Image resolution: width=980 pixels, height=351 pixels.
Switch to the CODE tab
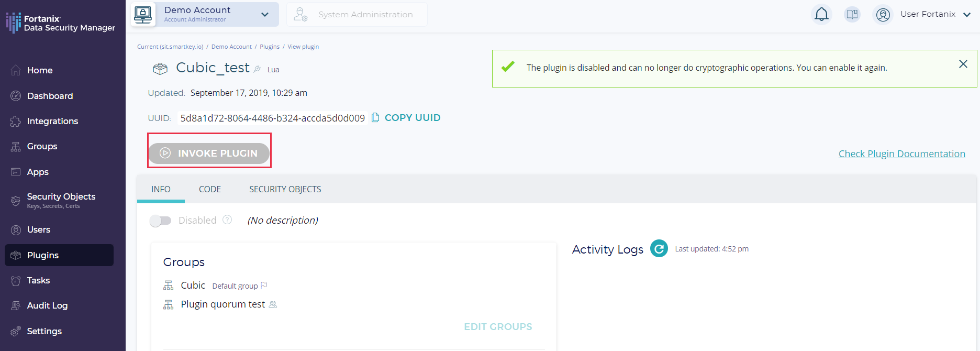point(209,189)
